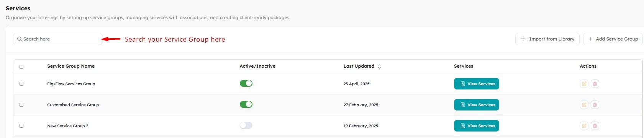Edit the Customised Service Group row
644x138 pixels.
pyautogui.click(x=584, y=105)
